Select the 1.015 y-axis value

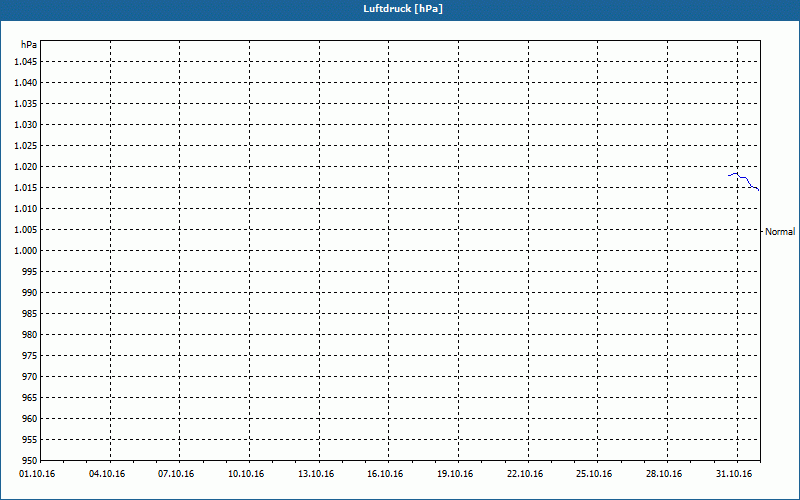pyautogui.click(x=26, y=188)
